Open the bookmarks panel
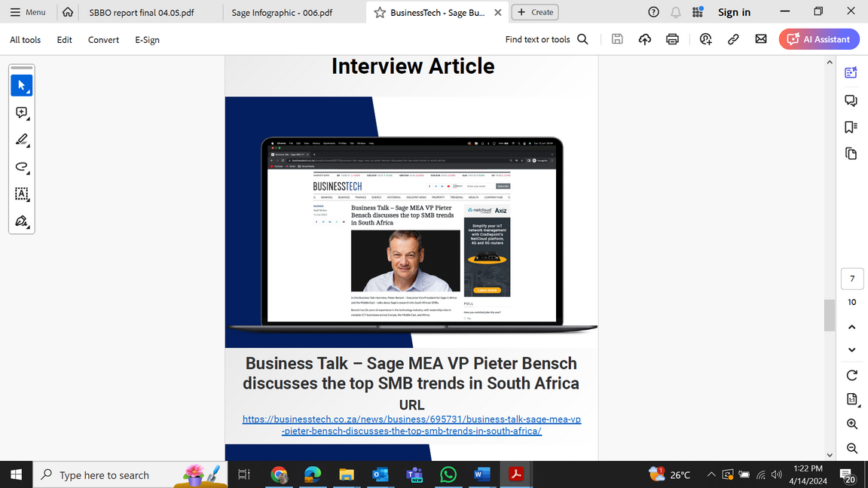 851,127
